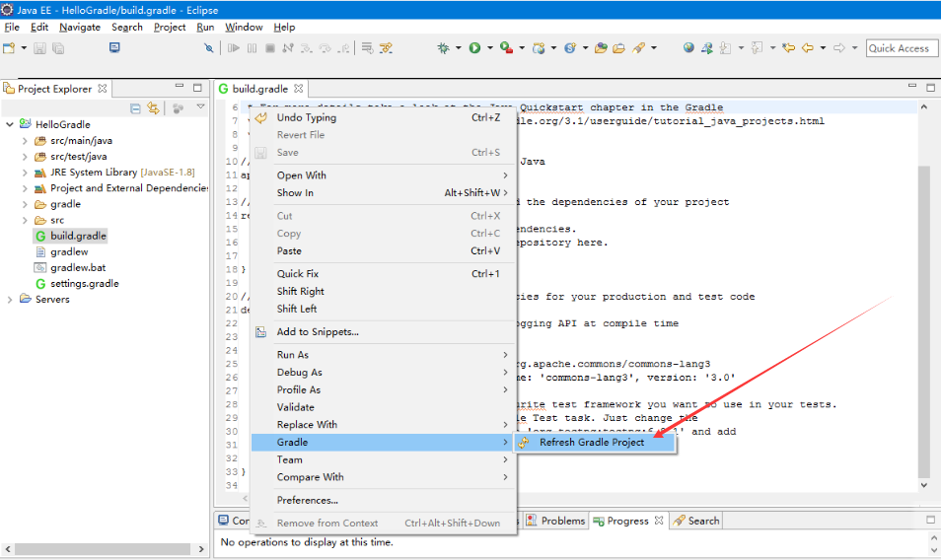This screenshot has height=560, width=941.
Task: Click the New Server toolbar icon
Action: (x=539, y=48)
